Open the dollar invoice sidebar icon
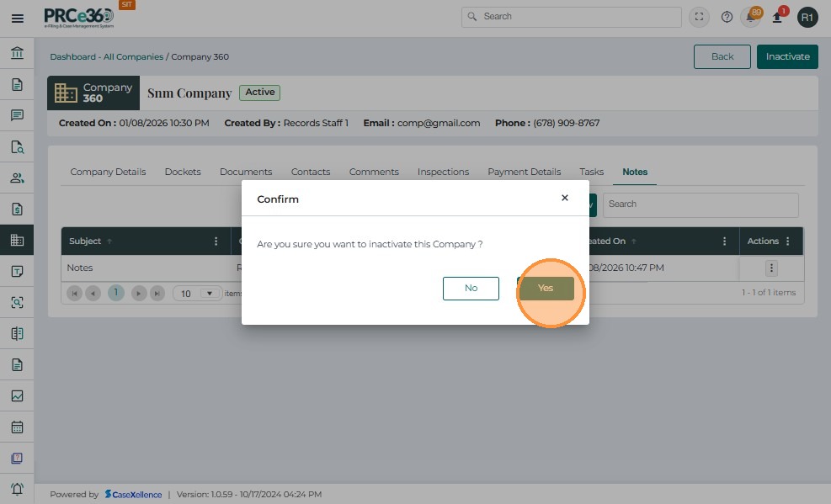Image resolution: width=831 pixels, height=504 pixels. click(17, 210)
